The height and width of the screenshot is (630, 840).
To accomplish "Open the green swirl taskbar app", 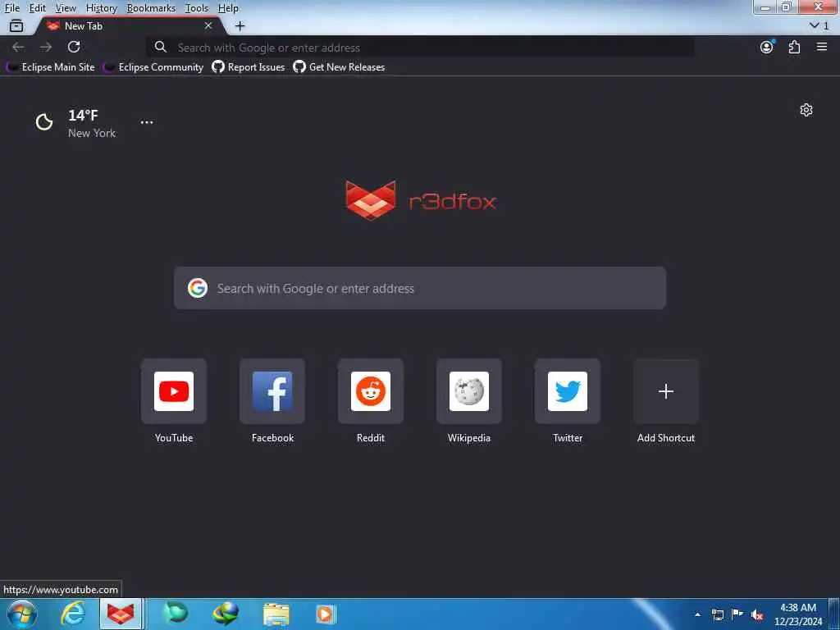I will pyautogui.click(x=176, y=614).
